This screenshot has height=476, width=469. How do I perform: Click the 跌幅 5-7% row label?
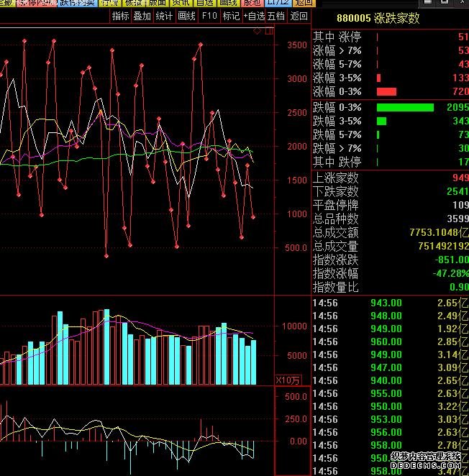[x=337, y=134]
